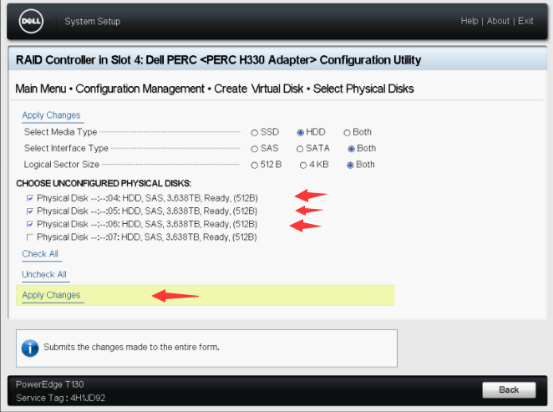553x412 pixels.
Task: Select SSD media type radio button
Action: (x=254, y=133)
